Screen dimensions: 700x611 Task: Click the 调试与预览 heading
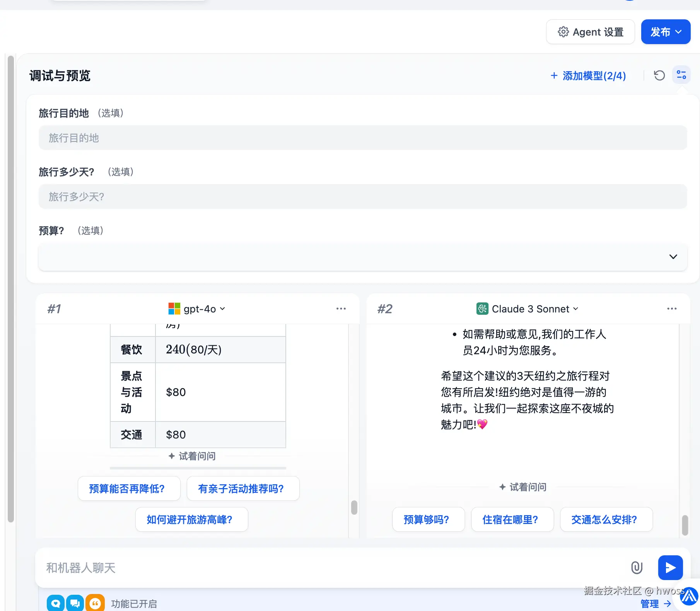coord(60,76)
